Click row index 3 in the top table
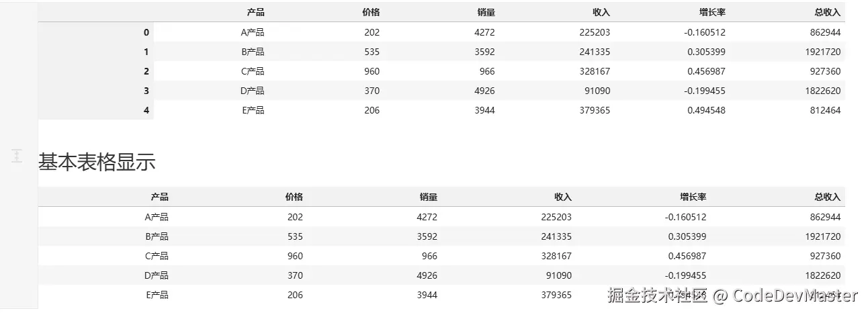 tap(146, 91)
